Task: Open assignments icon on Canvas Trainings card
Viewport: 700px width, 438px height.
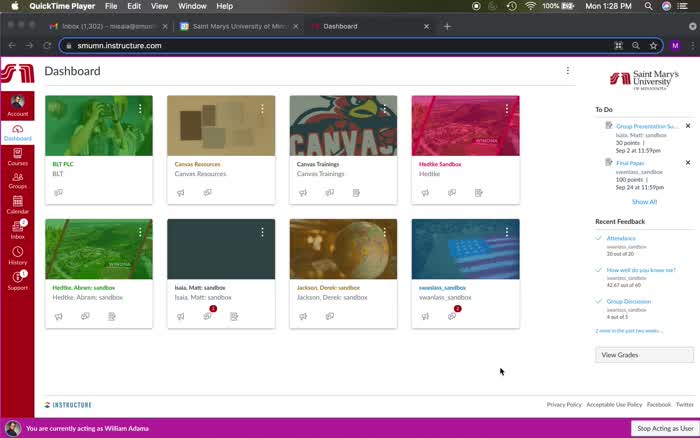Action: [356, 192]
